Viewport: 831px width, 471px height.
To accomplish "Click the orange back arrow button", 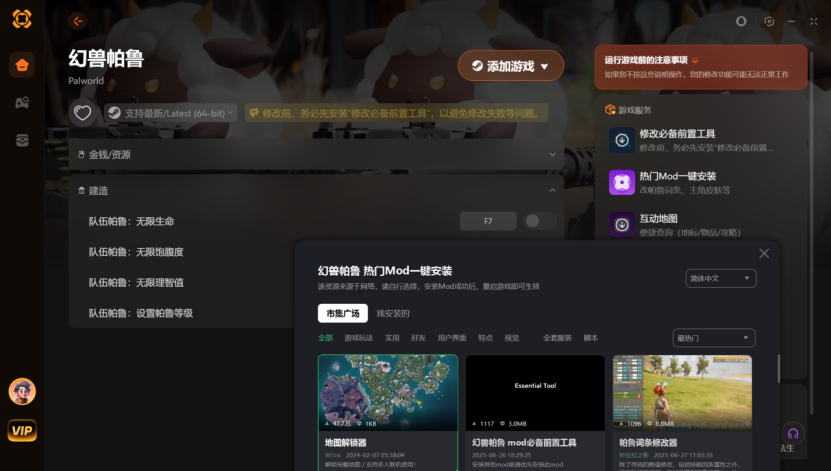I will (78, 21).
